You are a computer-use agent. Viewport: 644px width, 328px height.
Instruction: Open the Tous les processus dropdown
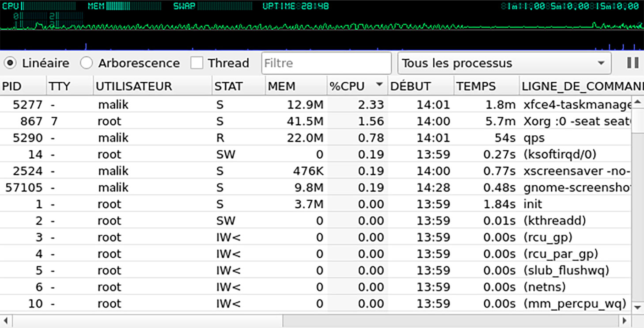504,63
